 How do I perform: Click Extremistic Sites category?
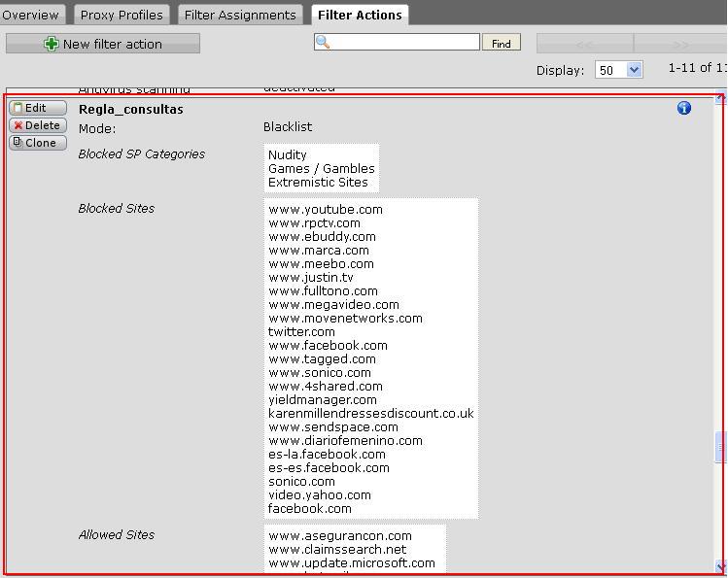coord(318,183)
